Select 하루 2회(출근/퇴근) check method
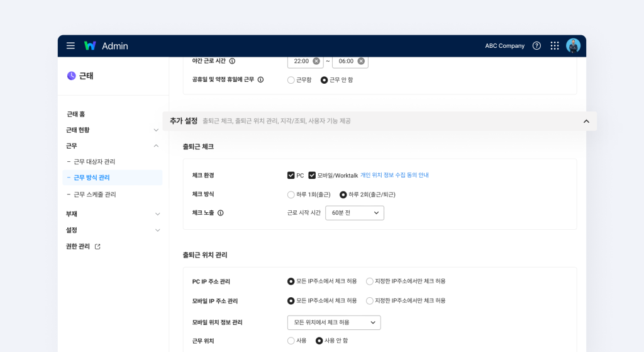This screenshot has width=644, height=352. click(x=343, y=195)
